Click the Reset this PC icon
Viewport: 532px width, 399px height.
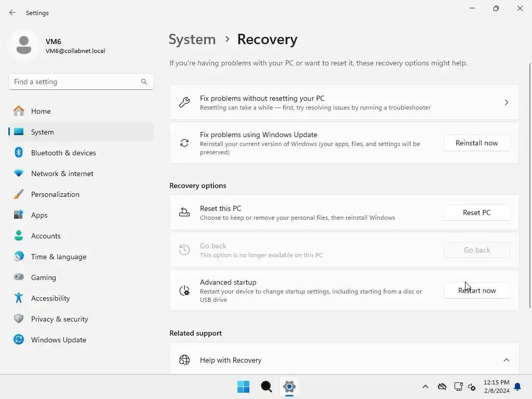184,212
